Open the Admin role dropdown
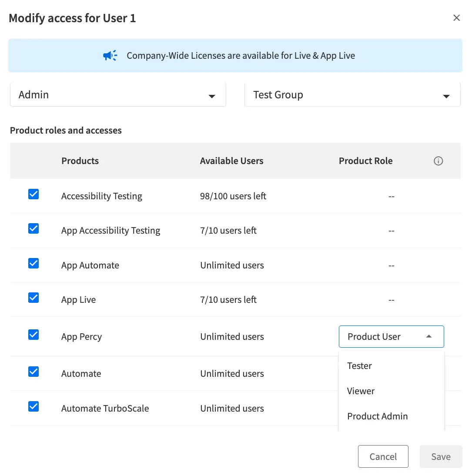 (118, 95)
